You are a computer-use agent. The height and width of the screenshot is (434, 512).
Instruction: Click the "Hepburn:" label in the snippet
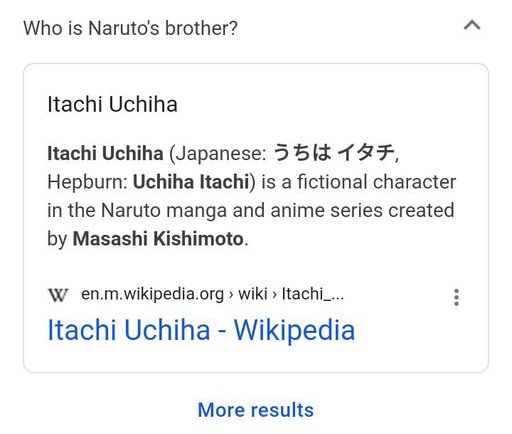coord(87,183)
